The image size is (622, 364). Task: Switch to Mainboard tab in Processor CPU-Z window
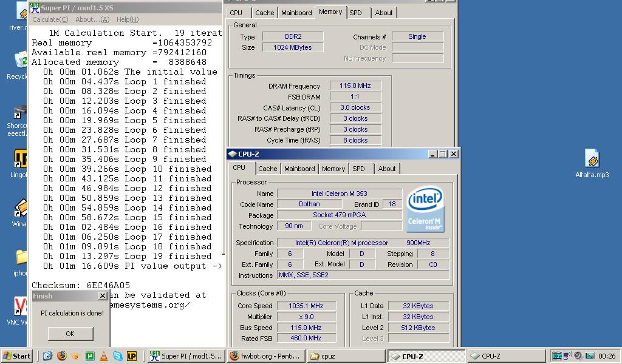click(x=299, y=169)
